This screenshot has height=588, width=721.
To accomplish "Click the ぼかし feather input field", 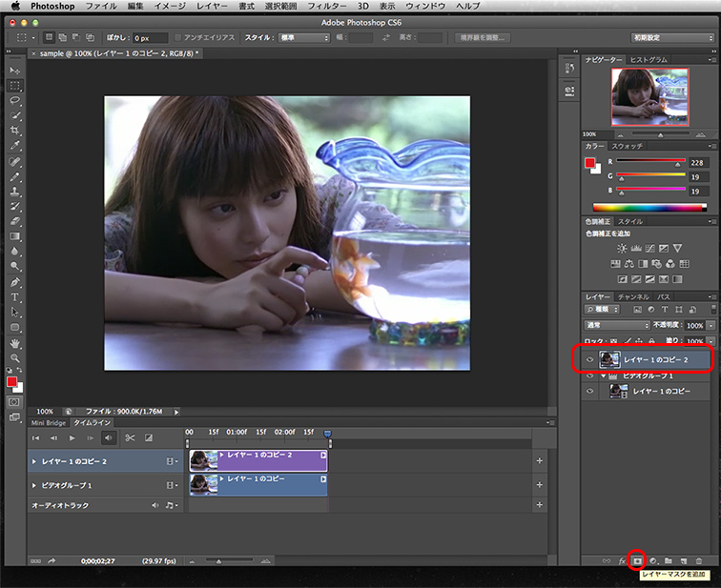I will point(150,38).
